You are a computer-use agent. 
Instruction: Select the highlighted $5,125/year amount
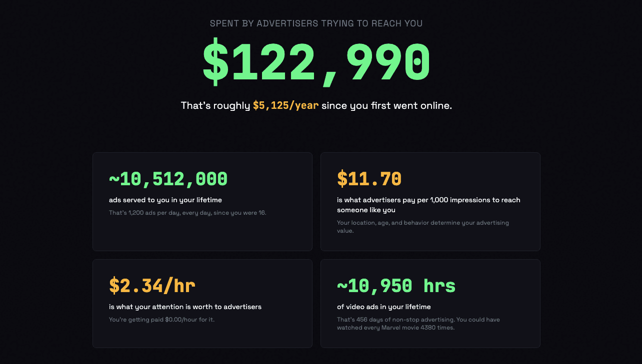click(285, 106)
